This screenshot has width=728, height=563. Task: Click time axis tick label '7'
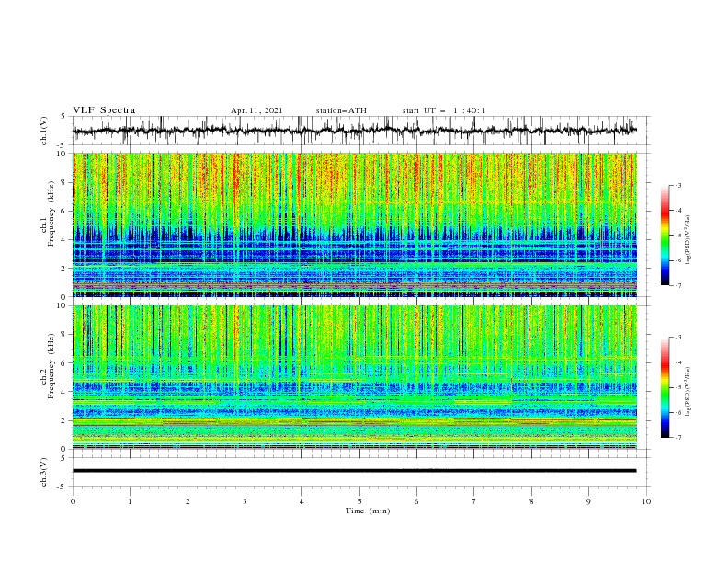[x=474, y=501]
